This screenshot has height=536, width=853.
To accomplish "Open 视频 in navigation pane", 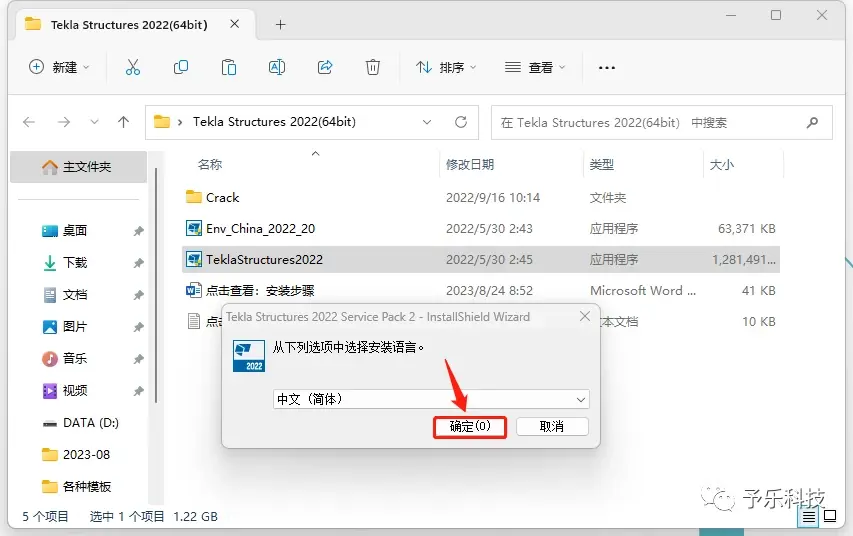I will point(75,391).
